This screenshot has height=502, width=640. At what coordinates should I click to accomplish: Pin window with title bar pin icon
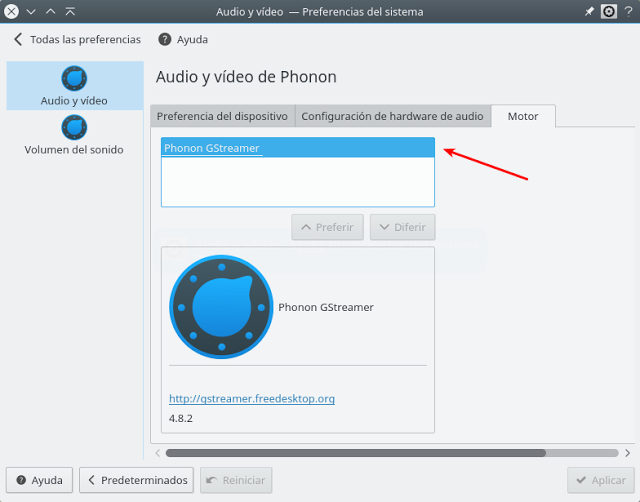point(589,12)
